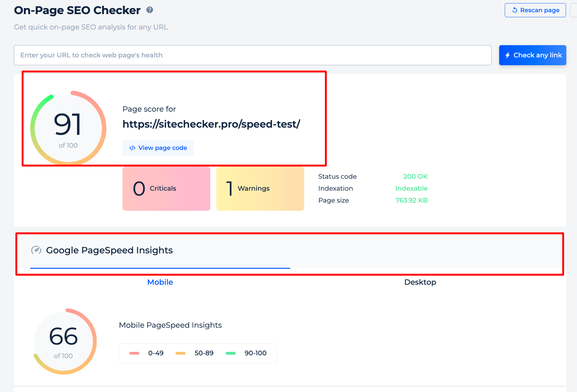Click the rescan circular arrow icon
577x392 pixels.
tap(515, 10)
